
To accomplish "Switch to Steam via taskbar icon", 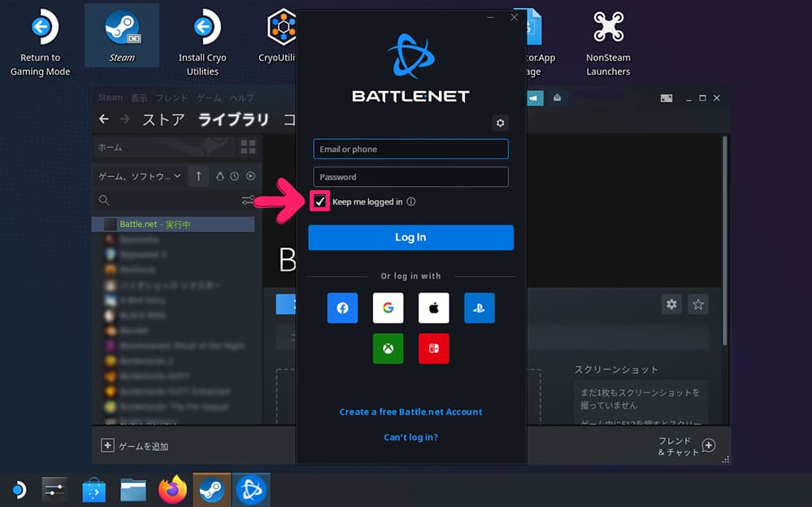I will [x=212, y=489].
